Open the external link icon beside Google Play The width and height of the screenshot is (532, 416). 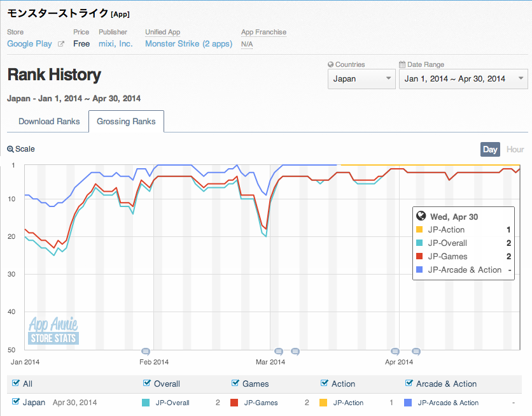tap(60, 44)
